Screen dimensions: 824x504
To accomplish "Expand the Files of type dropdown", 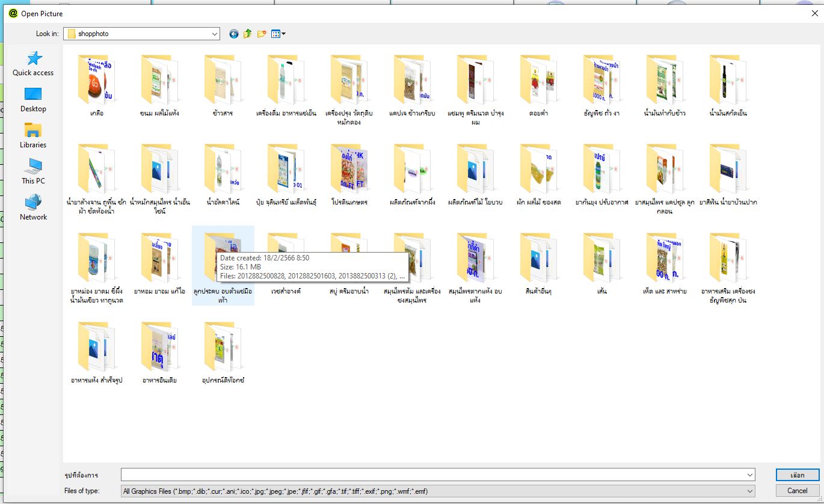I will coord(749,491).
